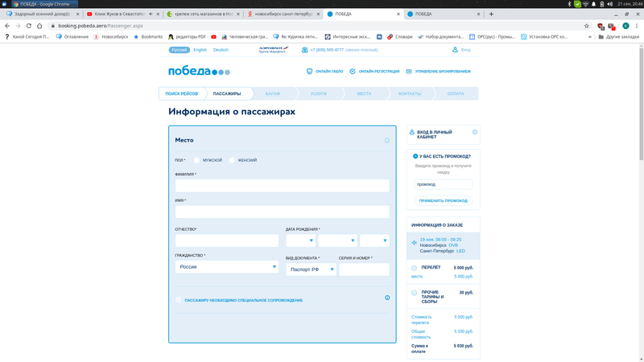Select the Пассажиры step
The height and width of the screenshot is (362, 644).
point(227,93)
